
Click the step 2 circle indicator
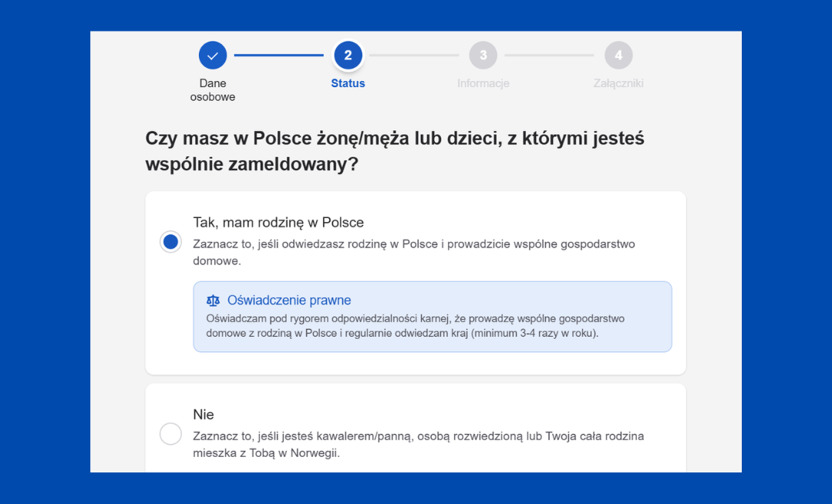pyautogui.click(x=348, y=55)
